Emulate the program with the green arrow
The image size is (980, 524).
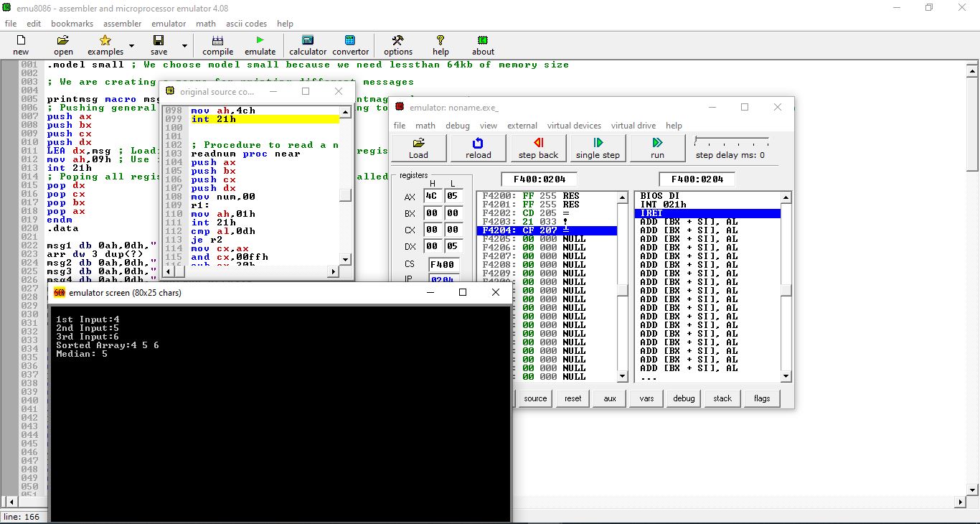click(260, 45)
